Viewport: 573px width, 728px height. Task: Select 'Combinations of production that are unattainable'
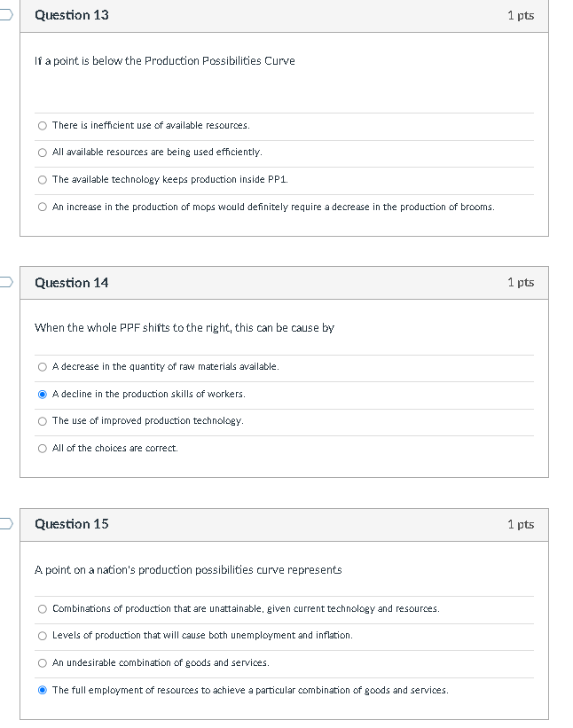(42, 608)
